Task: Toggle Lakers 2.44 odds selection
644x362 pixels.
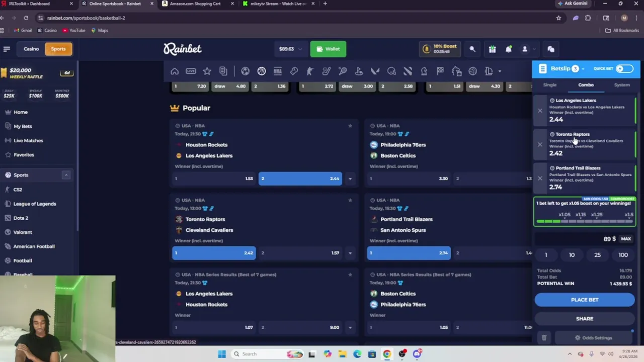Action: pyautogui.click(x=300, y=178)
